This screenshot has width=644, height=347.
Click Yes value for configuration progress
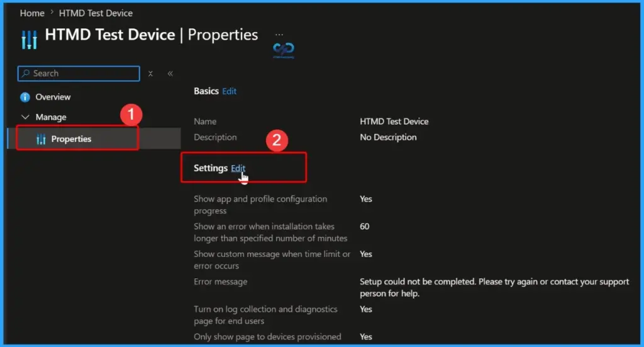pyautogui.click(x=366, y=199)
